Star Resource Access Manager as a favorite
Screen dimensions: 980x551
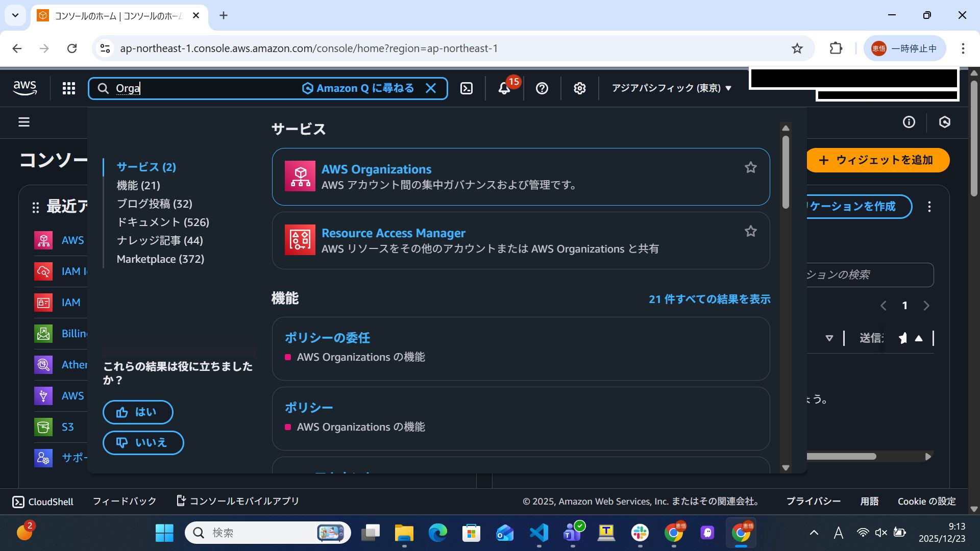coord(750,231)
